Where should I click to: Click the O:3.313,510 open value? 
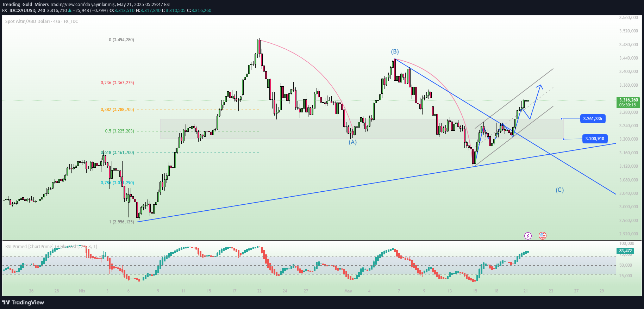pos(122,10)
